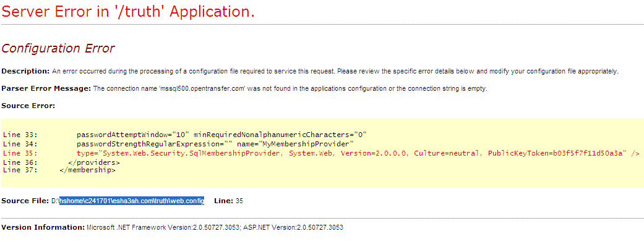This screenshot has width=644, height=247.
Task: Click the 'Configuration Error' subheading
Action: (x=58, y=48)
